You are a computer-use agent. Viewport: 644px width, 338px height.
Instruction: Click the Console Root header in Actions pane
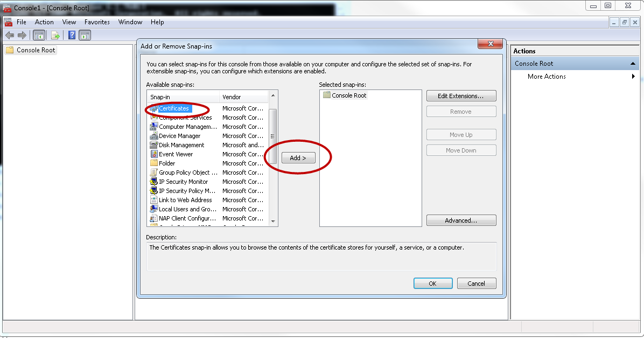575,63
